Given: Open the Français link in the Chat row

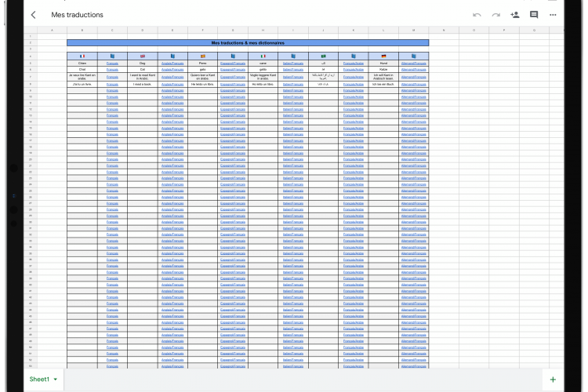Looking at the screenshot, I should (112, 70).
